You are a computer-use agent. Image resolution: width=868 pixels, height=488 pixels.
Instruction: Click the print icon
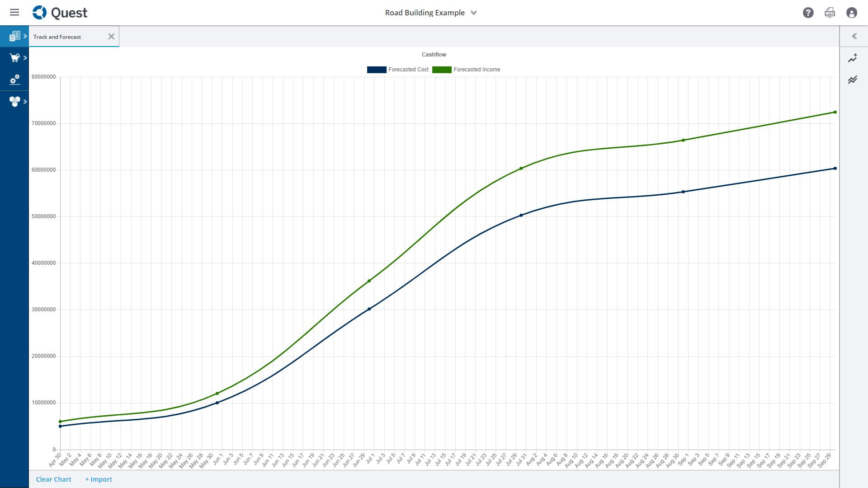tap(830, 13)
